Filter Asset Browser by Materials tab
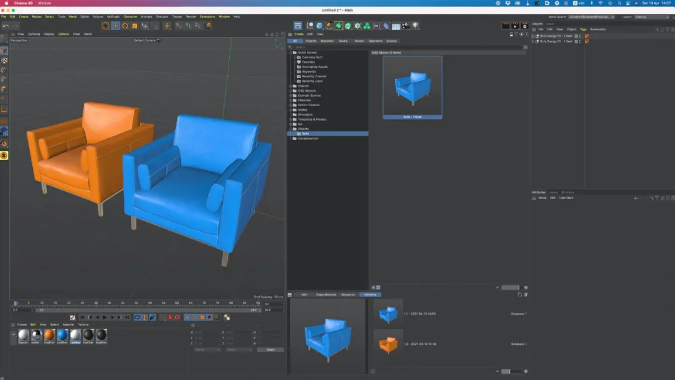This screenshot has height=380, width=675. coord(327,41)
